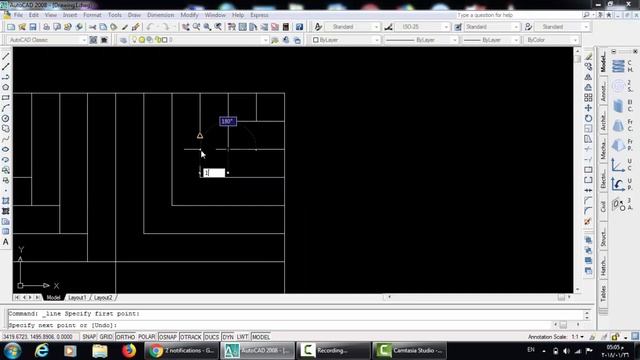Open the File menu
640x360 pixels.
18,15
